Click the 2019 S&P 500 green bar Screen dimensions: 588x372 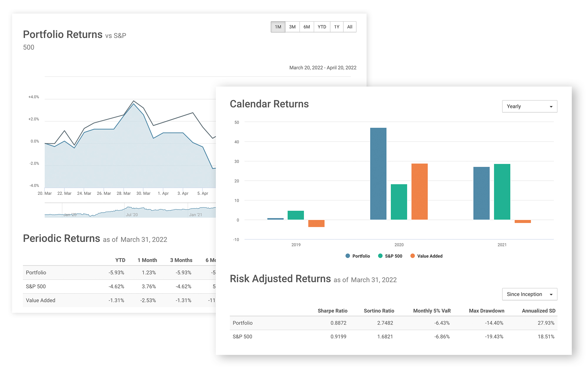[x=296, y=215]
